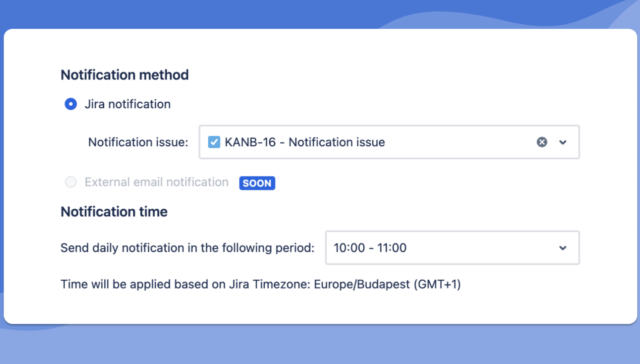Click the "Send daily notification in the following period" label
The height and width of the screenshot is (364, 640).
pos(187,248)
